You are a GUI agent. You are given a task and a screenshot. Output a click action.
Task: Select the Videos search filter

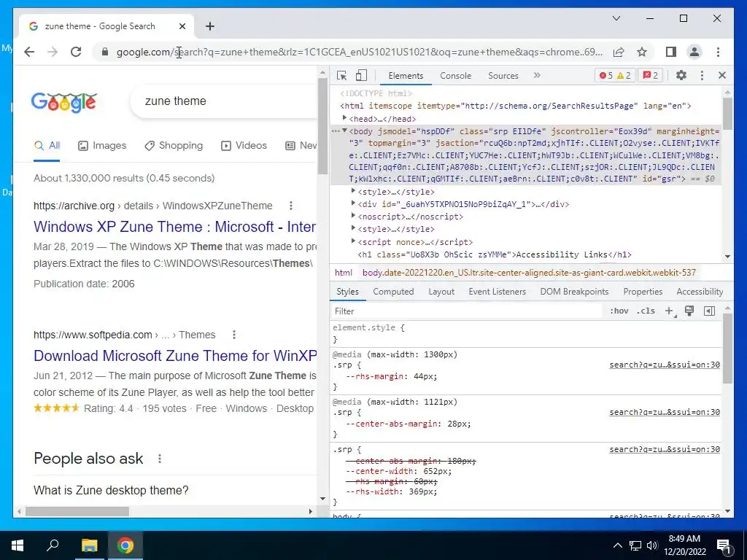[244, 146]
